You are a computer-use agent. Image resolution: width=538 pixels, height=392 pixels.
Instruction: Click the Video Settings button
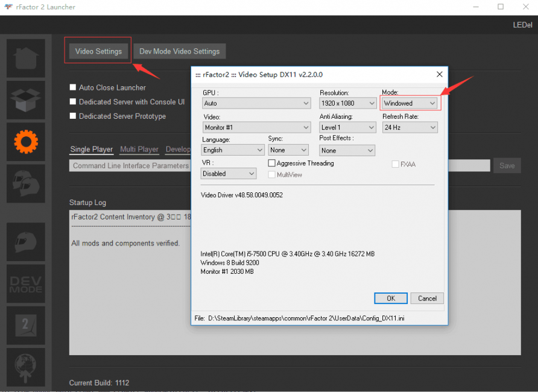(98, 51)
